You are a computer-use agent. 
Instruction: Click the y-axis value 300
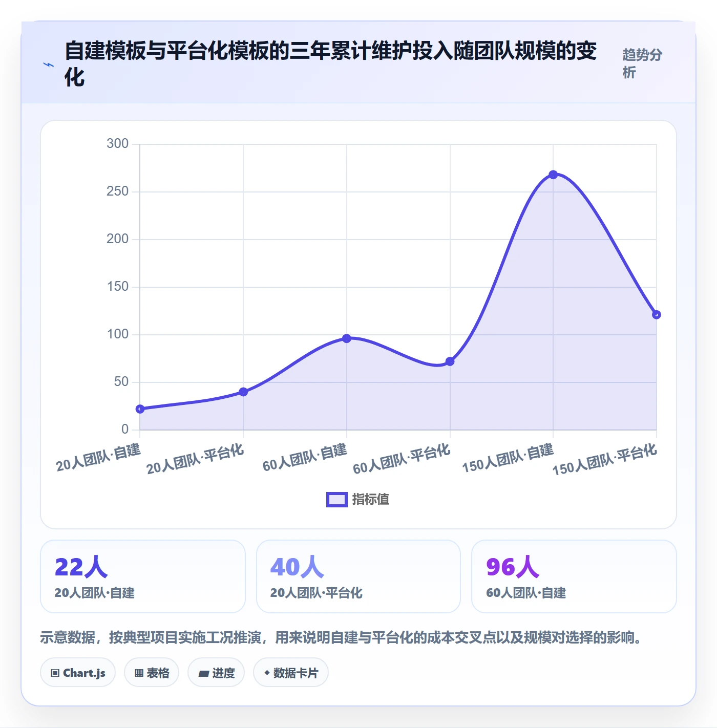[118, 143]
